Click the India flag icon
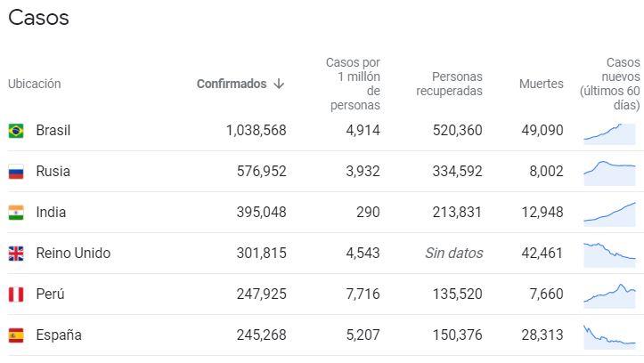 click(x=16, y=213)
